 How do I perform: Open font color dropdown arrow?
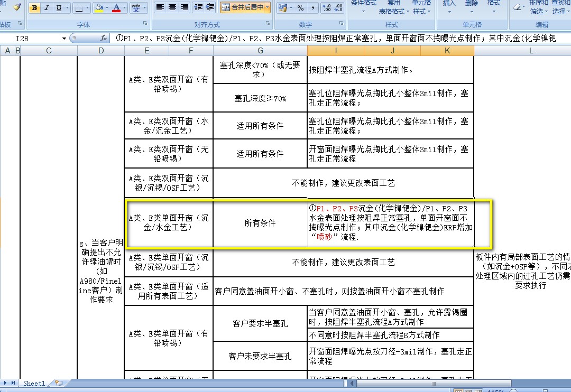coord(125,7)
